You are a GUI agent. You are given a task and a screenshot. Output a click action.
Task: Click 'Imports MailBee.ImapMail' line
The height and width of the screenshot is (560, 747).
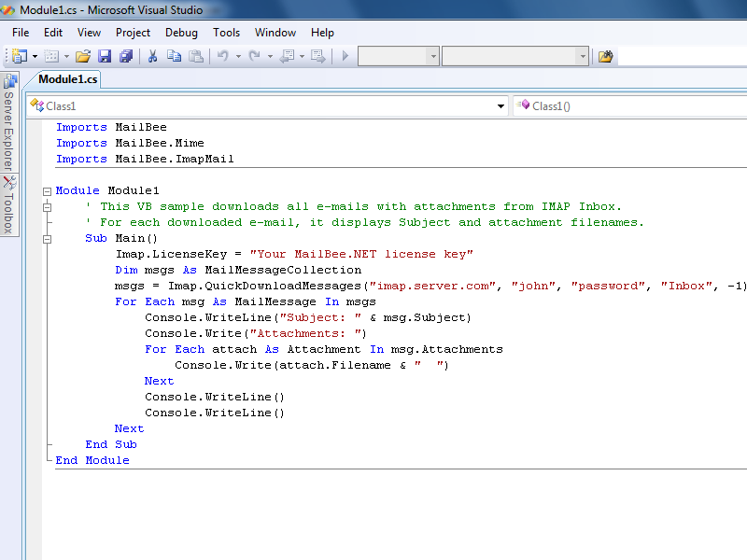(145, 159)
